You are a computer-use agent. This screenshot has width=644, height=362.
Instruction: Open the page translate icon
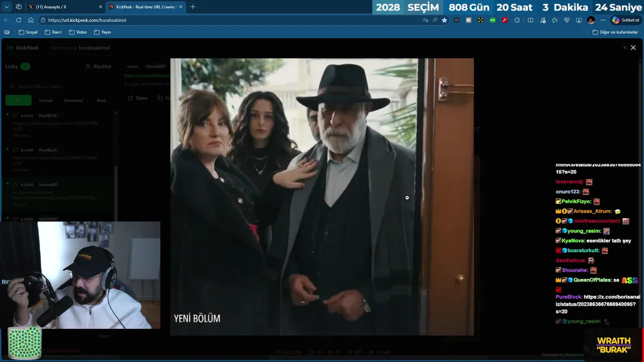(426, 20)
